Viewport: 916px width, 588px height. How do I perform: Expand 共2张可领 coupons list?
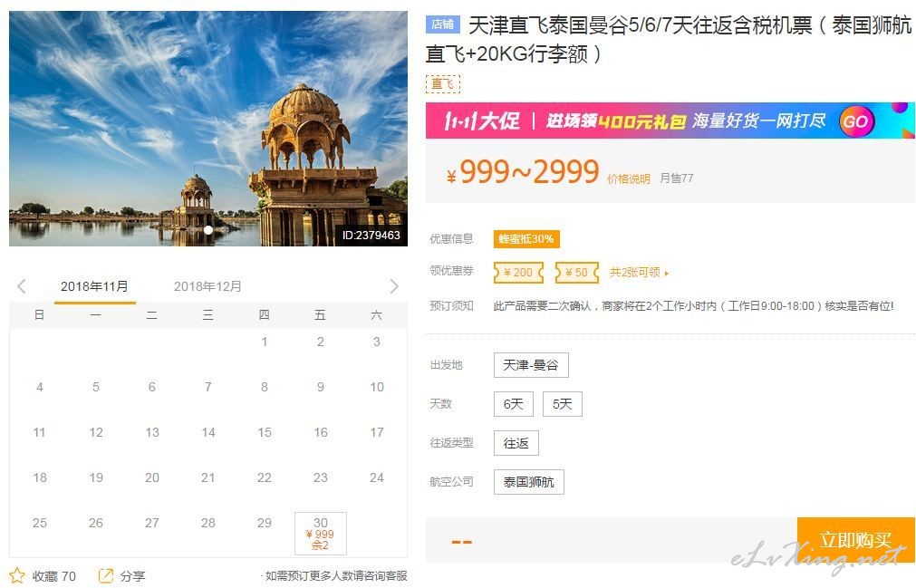click(639, 272)
